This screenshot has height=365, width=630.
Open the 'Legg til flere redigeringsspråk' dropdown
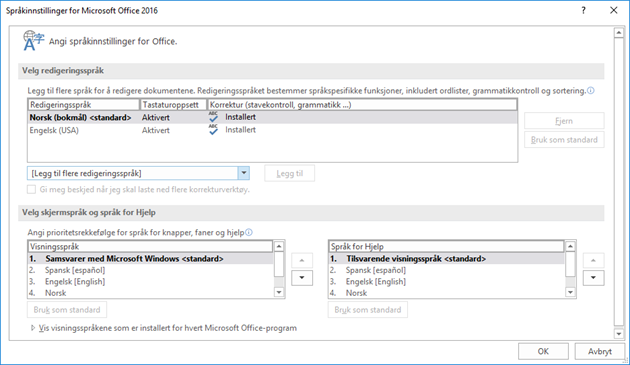(138, 173)
